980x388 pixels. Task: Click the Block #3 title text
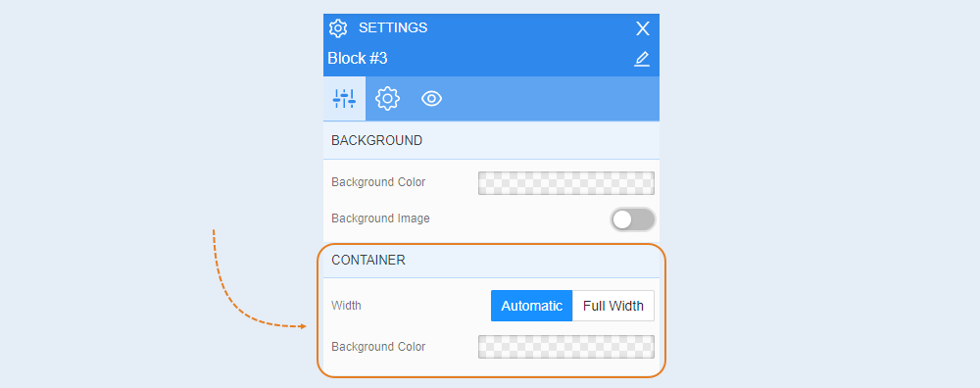point(358,59)
